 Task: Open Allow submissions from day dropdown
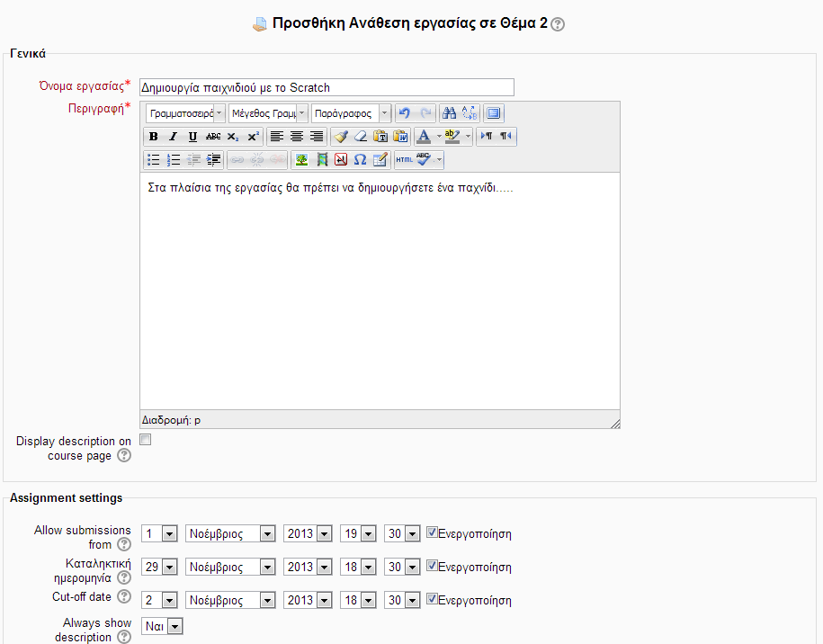159,533
